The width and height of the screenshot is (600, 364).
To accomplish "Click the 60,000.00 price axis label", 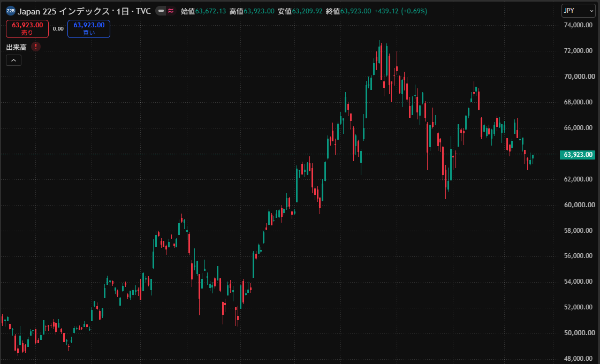I will click(x=579, y=205).
